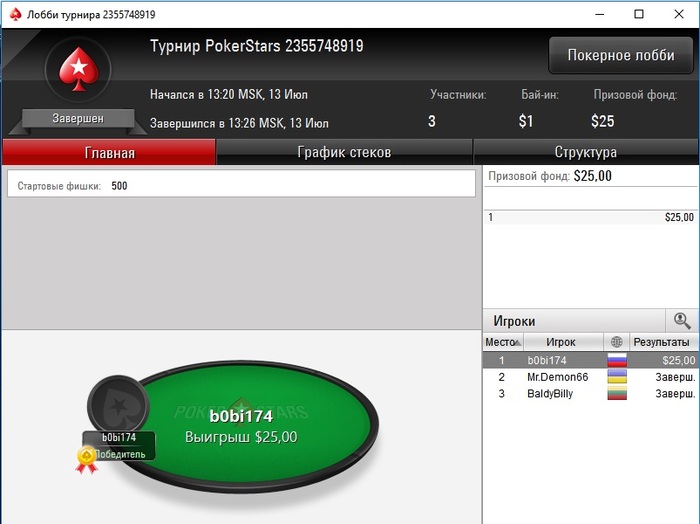Open the Структура tab
This screenshot has width=700, height=524.
point(586,152)
